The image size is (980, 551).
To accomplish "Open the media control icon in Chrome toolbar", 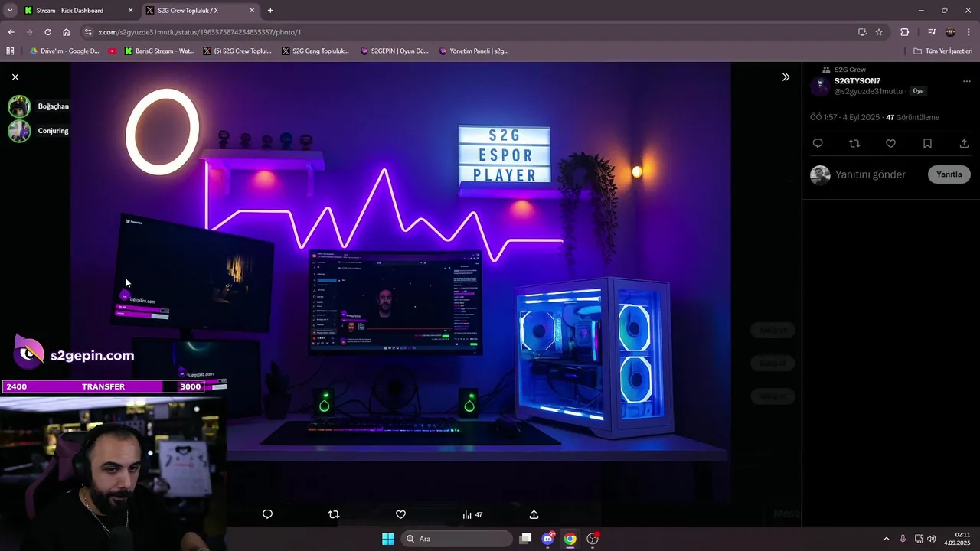I will point(932,32).
